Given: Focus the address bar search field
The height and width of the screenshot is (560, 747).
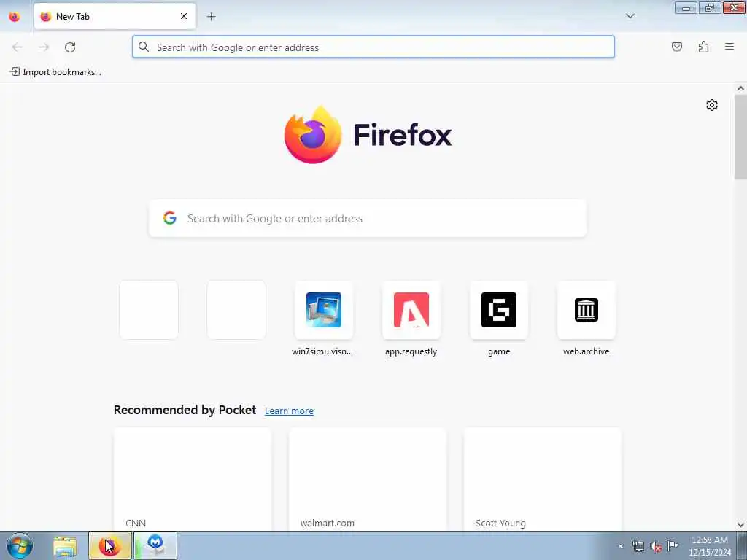Looking at the screenshot, I should [373, 47].
